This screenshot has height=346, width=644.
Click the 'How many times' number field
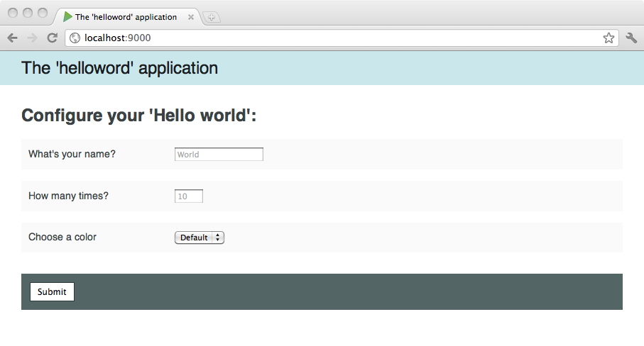point(189,196)
